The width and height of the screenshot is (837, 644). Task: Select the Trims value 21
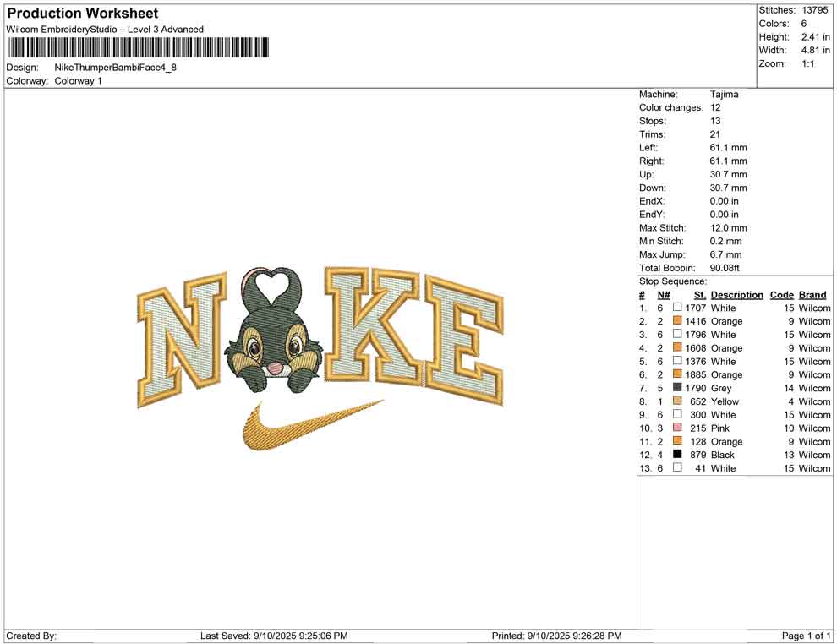pos(715,134)
